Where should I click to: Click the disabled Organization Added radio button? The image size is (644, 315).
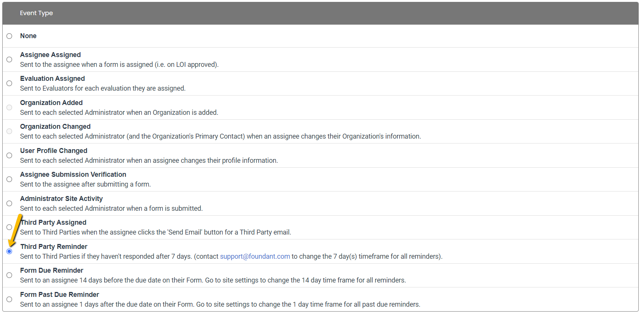[x=9, y=108]
